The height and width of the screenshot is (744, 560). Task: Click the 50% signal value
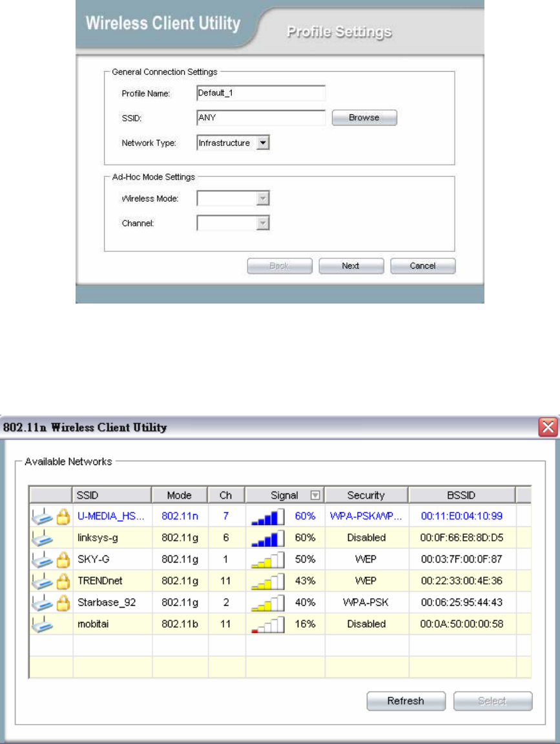point(305,559)
